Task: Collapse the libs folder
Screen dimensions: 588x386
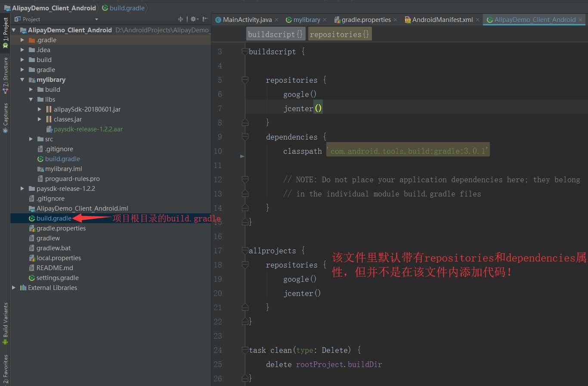Action: pos(31,100)
